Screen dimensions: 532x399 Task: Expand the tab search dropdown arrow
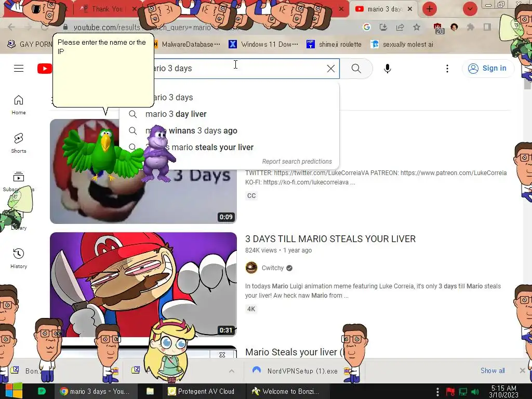click(x=470, y=9)
